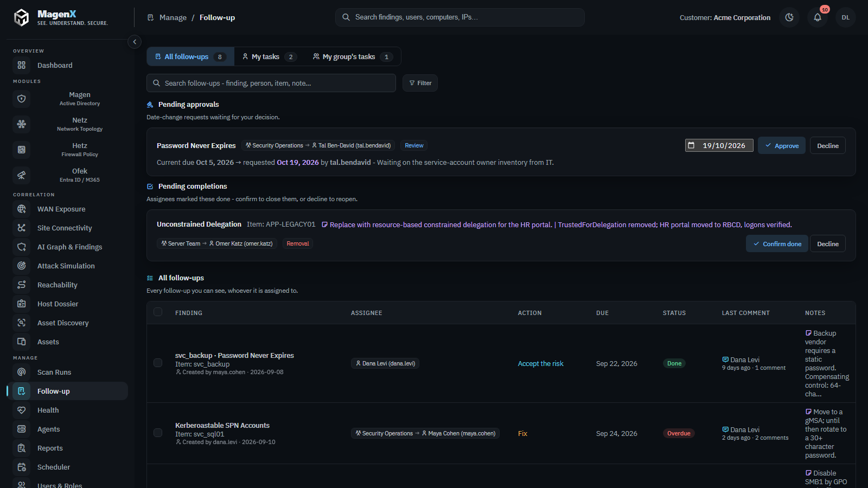Viewport: 868px width, 488px height.
Task: Open Scheduler page
Action: (67, 467)
